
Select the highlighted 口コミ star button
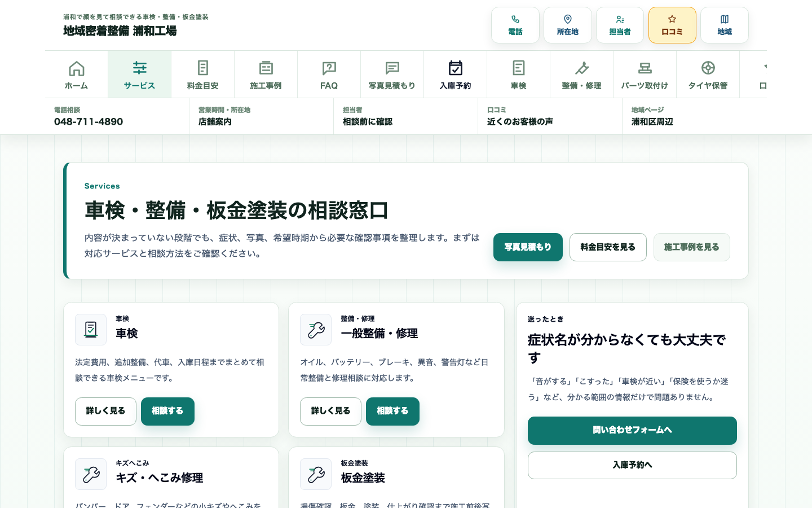tap(672, 25)
